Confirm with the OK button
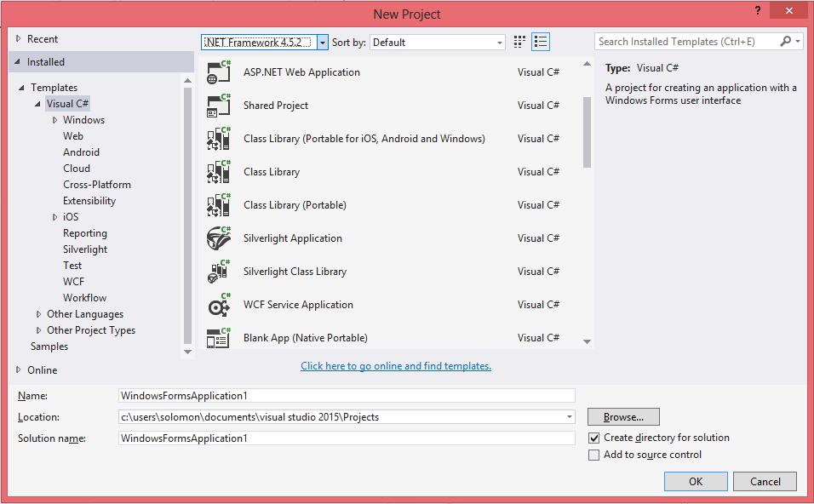814x504 pixels. [696, 481]
